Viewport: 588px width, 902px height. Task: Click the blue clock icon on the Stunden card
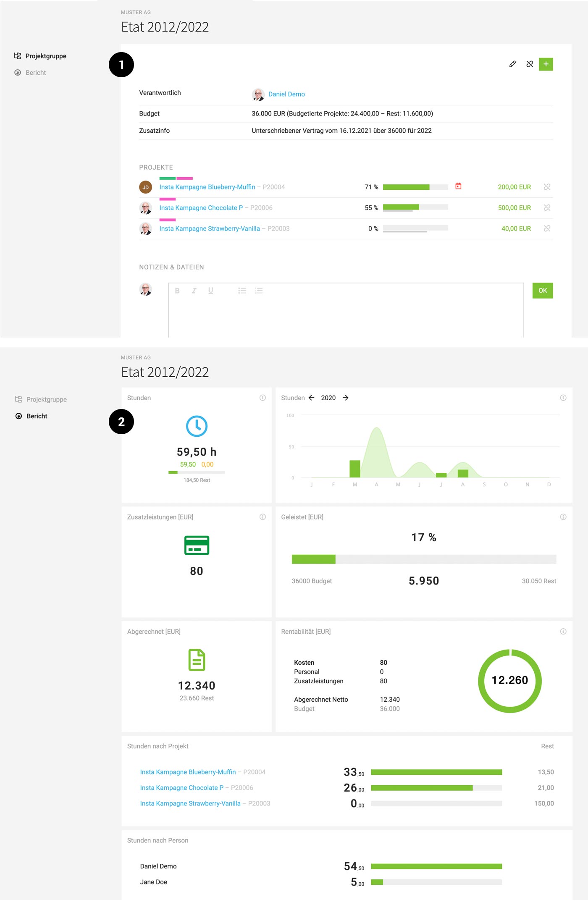(x=197, y=426)
